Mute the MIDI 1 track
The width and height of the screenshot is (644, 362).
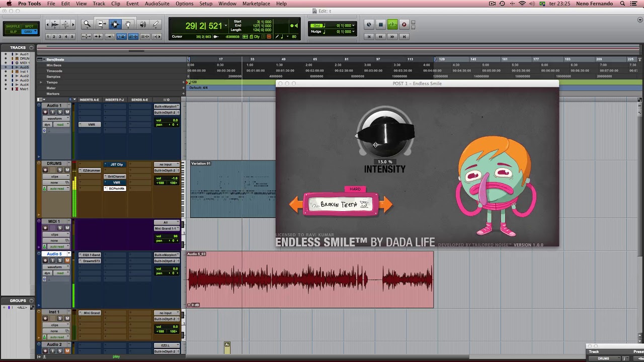67,228
